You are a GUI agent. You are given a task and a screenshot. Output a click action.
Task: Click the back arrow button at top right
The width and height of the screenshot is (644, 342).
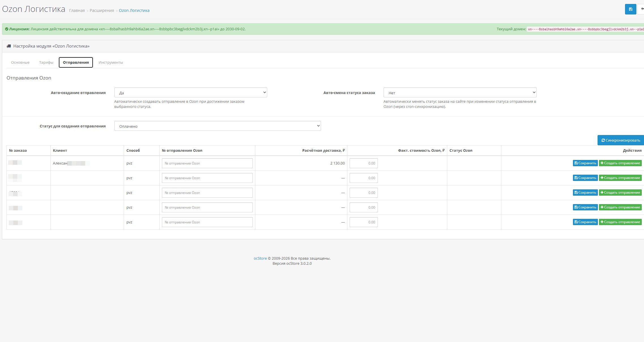[641, 9]
